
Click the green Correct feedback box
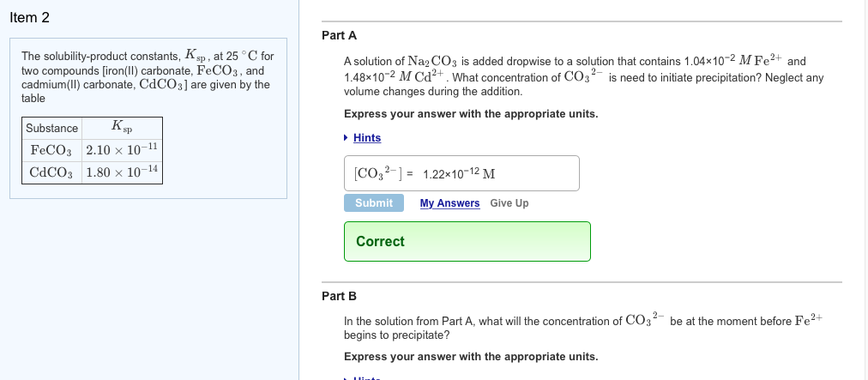tap(467, 241)
